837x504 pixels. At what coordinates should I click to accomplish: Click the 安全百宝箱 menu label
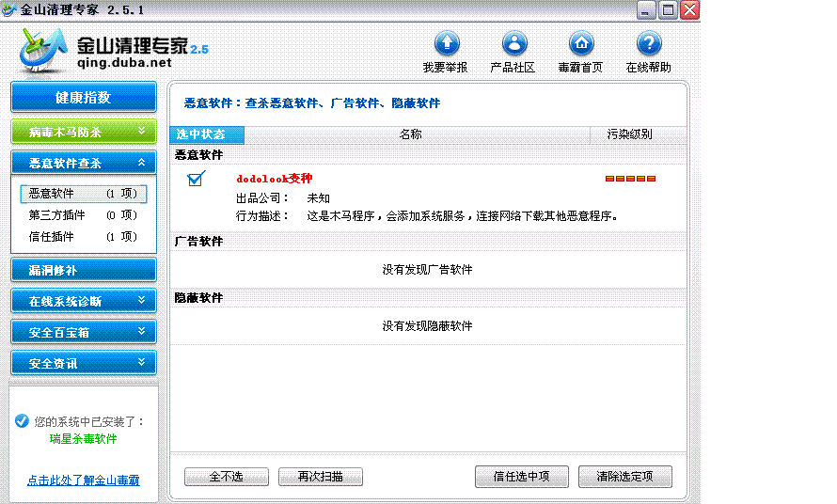[58, 332]
